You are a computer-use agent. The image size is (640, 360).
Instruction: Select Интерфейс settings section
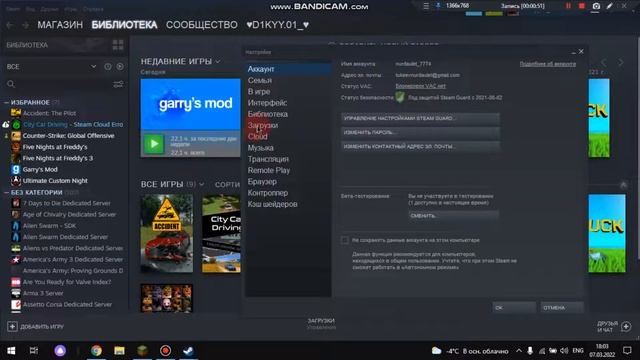[288, 103]
